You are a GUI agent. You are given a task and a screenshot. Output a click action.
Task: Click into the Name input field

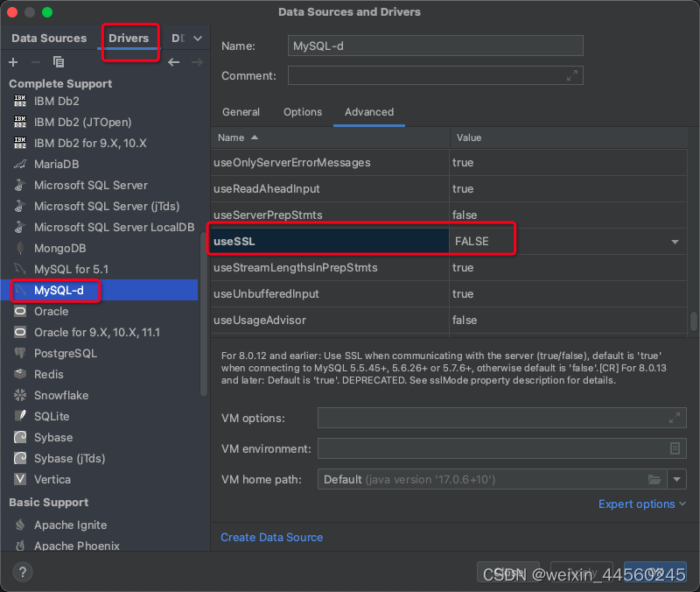tap(435, 46)
